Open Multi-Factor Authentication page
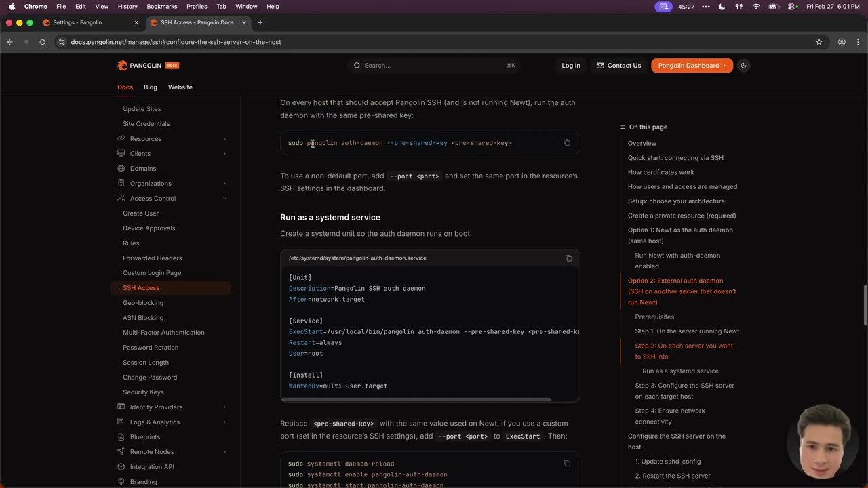Image resolution: width=868 pixels, height=488 pixels. coord(163,333)
